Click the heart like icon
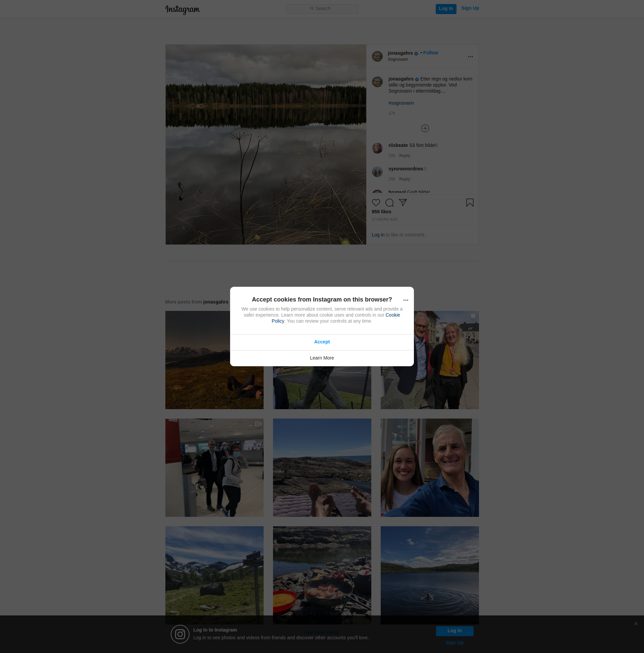Image resolution: width=644 pixels, height=653 pixels. [x=376, y=203]
